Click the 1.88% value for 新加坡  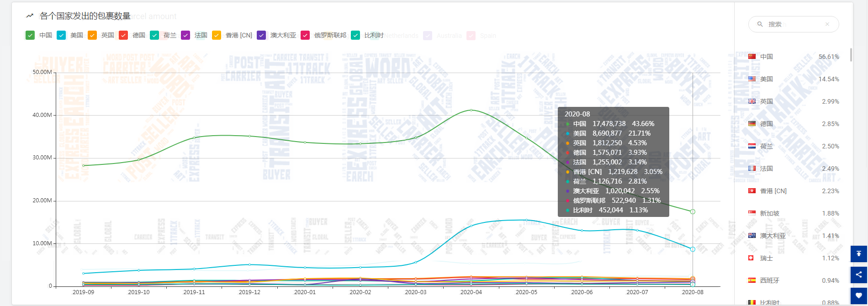pyautogui.click(x=831, y=213)
